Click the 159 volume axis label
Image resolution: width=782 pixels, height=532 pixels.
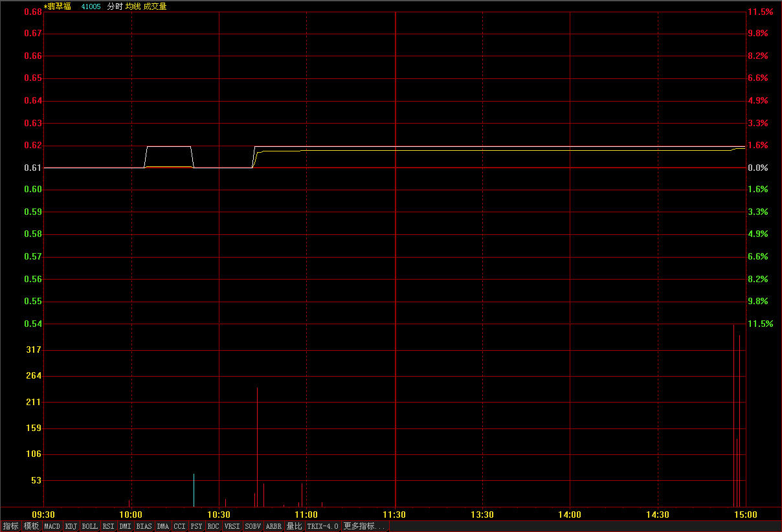33,428
